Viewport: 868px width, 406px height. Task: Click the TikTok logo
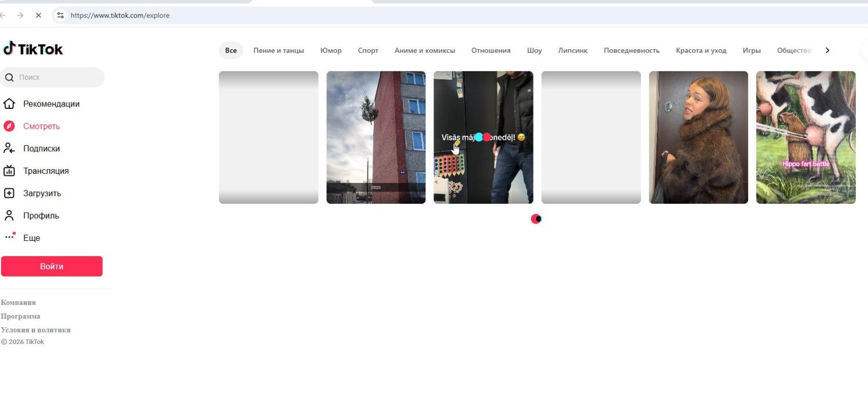33,49
